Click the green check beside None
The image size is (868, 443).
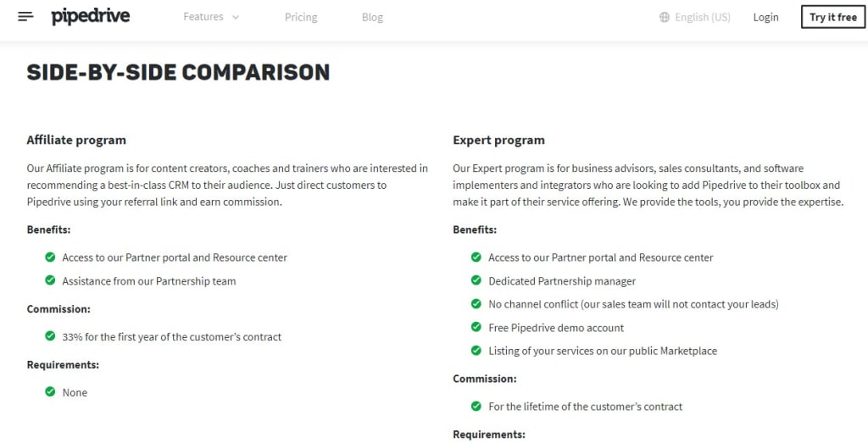click(x=50, y=391)
